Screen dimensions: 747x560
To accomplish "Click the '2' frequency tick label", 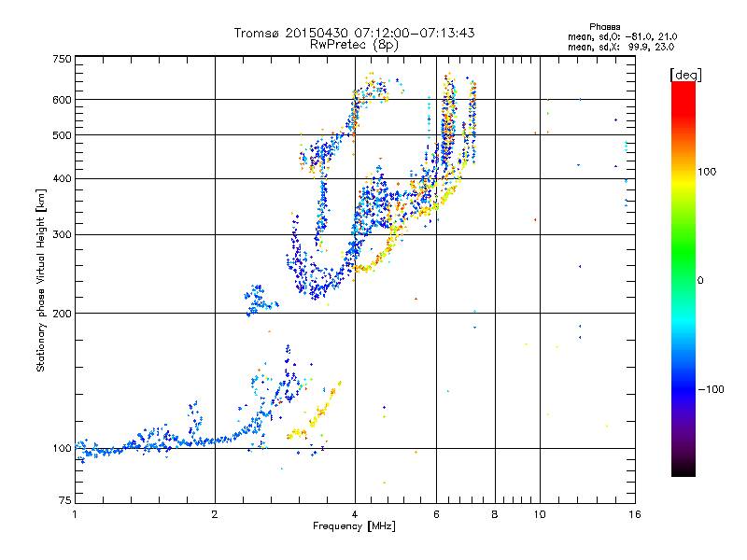I will tap(215, 514).
